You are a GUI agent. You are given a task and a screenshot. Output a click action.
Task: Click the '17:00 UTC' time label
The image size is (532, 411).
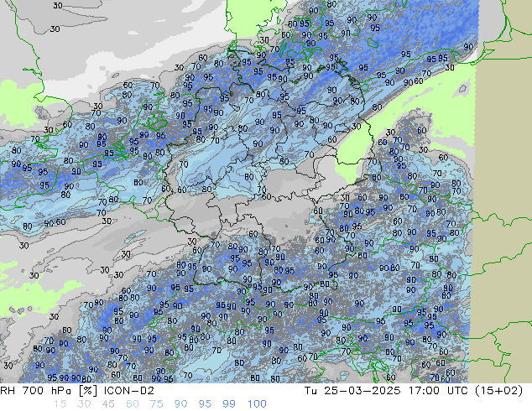click(x=436, y=391)
